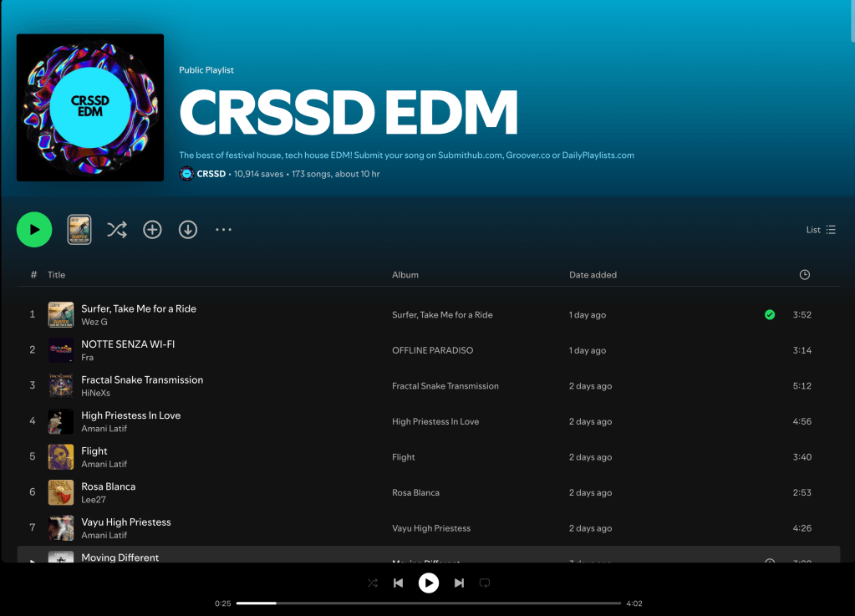Image resolution: width=855 pixels, height=616 pixels.
Task: Open the OFFLINE PARADISO album
Action: point(432,350)
